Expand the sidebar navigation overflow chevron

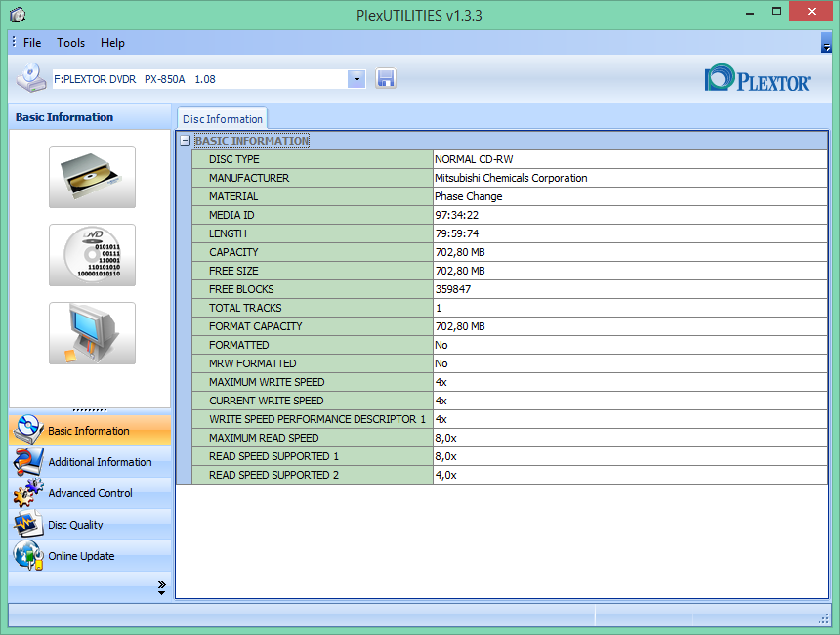pos(162,587)
